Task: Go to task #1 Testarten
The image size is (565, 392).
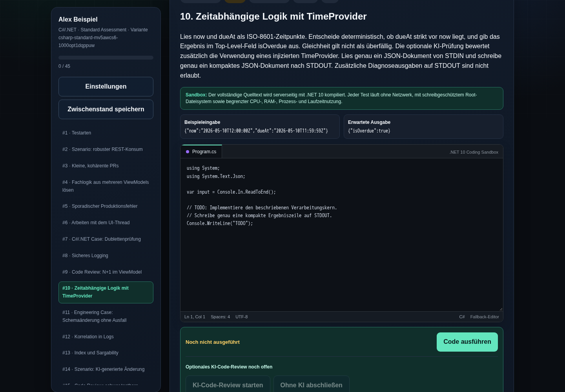Action: click(106, 133)
